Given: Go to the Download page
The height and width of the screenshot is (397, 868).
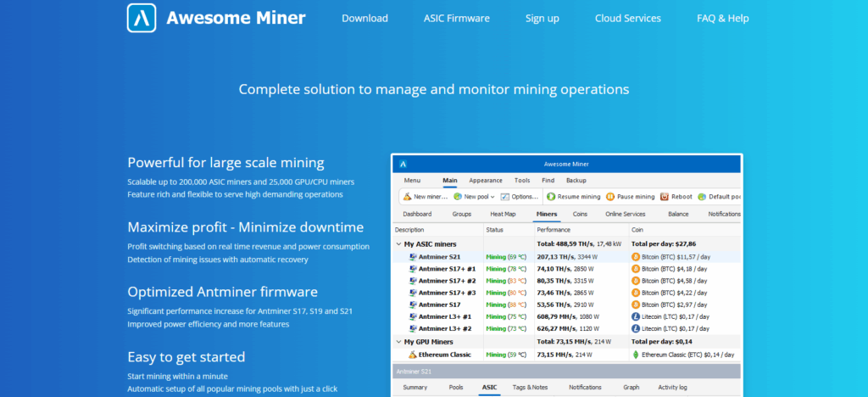Looking at the screenshot, I should pos(364,18).
